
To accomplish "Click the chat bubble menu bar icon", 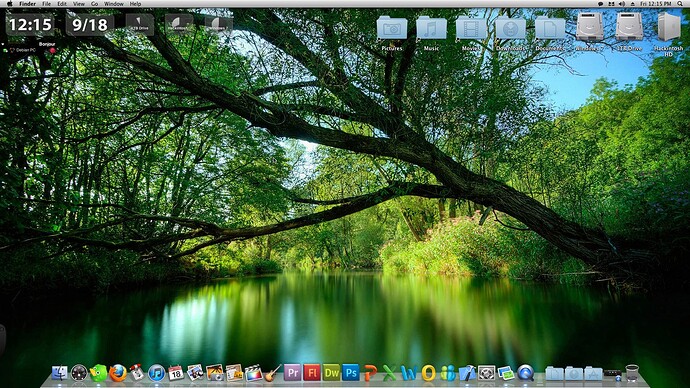I will click(600, 4).
